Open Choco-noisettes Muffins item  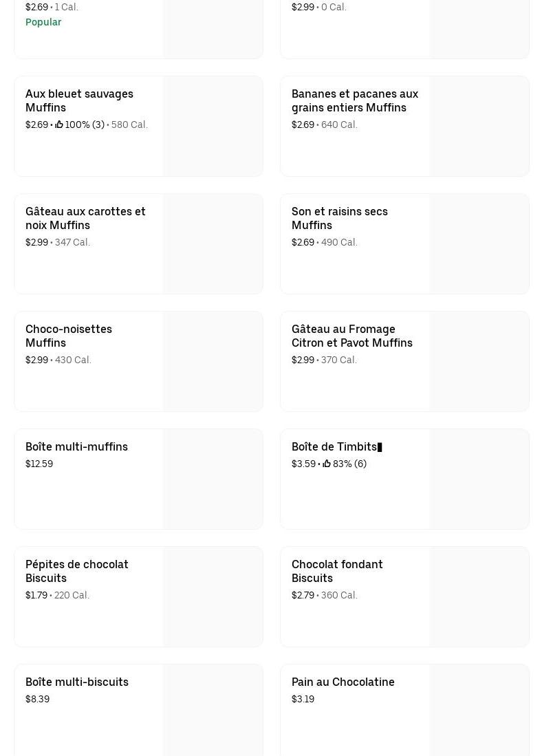pos(68,336)
